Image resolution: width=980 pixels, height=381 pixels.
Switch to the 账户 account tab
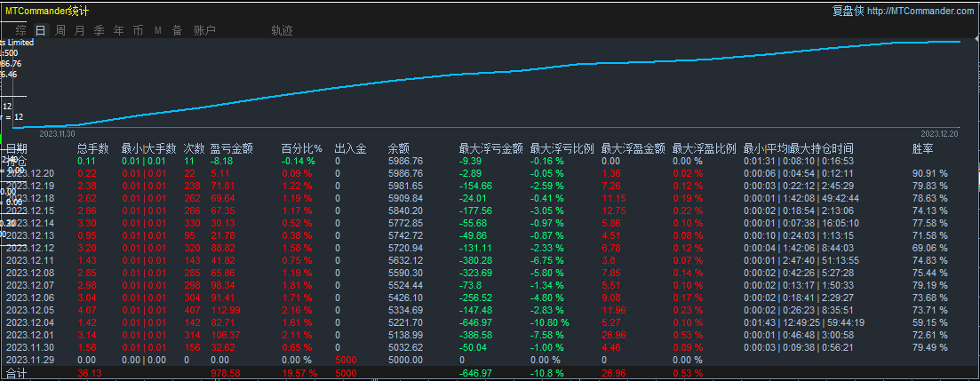tap(204, 30)
